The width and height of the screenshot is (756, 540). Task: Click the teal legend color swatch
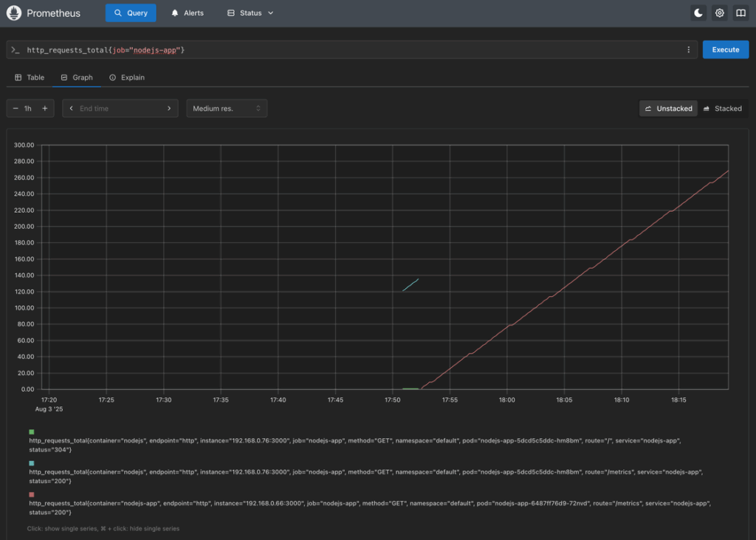(31, 463)
